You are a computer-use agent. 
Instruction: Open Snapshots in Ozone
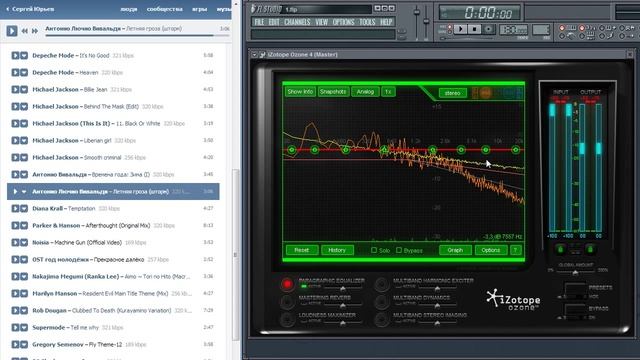tap(333, 91)
